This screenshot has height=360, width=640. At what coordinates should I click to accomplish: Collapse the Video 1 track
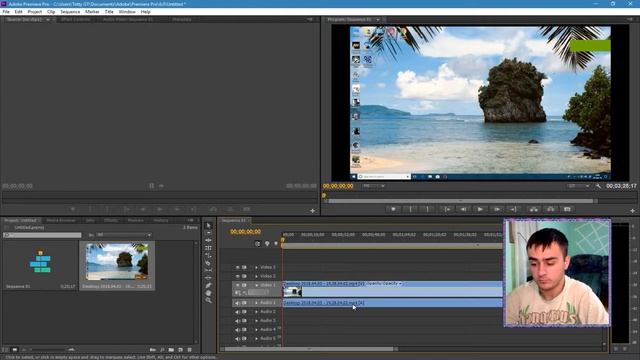[256, 285]
